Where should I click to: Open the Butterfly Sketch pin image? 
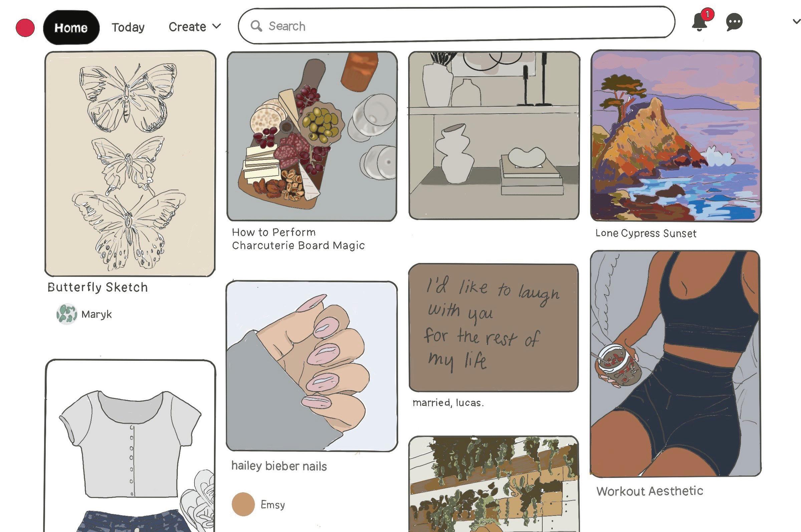pos(130,164)
